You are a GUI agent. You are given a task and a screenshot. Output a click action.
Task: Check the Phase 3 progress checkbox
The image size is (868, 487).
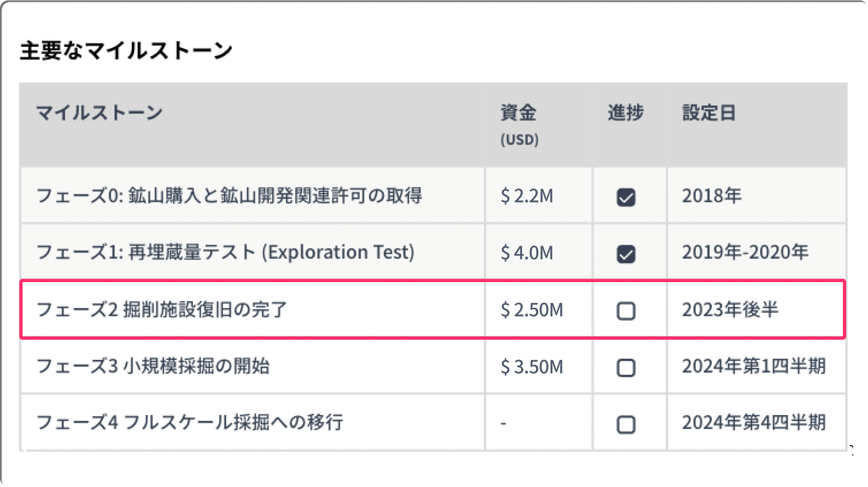(x=626, y=368)
